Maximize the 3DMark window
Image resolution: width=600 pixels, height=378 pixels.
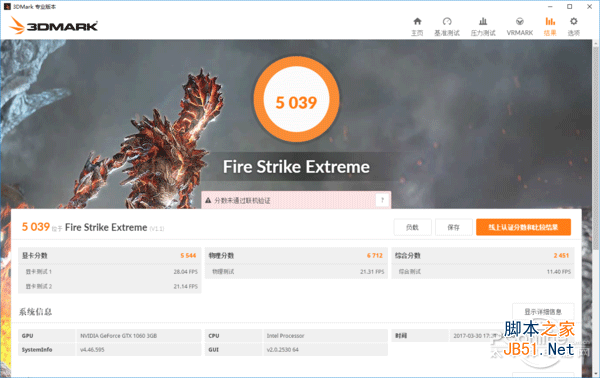(569, 7)
